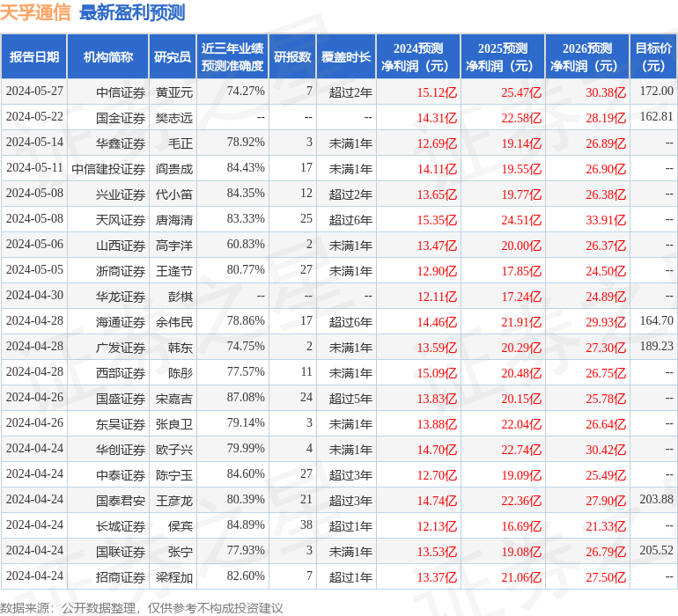Click target price 164.70
678x616 pixels.
pyautogui.click(x=656, y=320)
